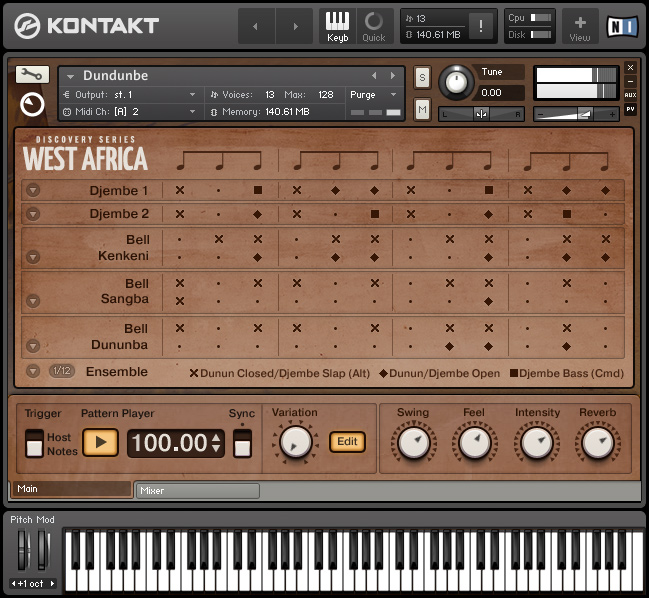The height and width of the screenshot is (598, 649).
Task: Click the circular snapshot dial icon below wrench
Action: coord(32,104)
